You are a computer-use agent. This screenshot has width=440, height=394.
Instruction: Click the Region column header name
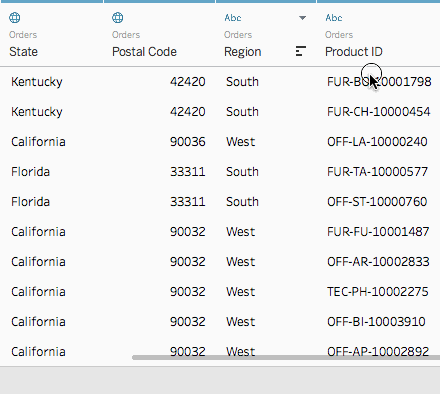[242, 52]
